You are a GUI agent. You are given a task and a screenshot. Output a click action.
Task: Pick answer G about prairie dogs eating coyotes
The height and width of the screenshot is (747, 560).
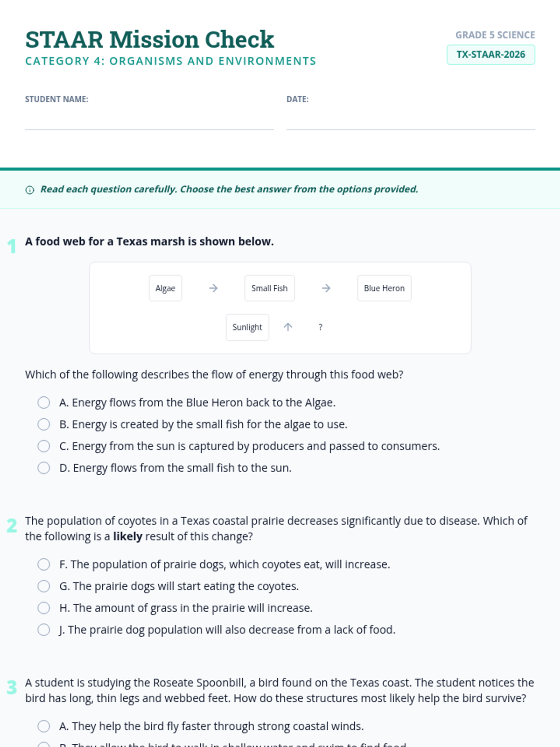pos(44,586)
